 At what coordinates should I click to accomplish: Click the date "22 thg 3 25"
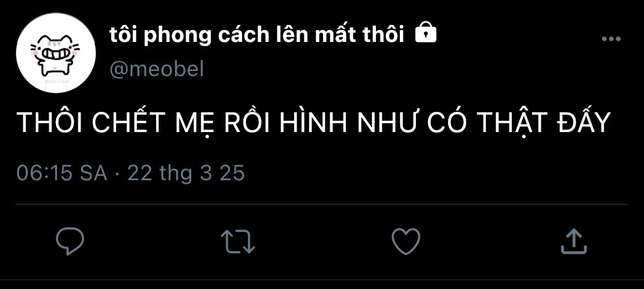pos(186,173)
